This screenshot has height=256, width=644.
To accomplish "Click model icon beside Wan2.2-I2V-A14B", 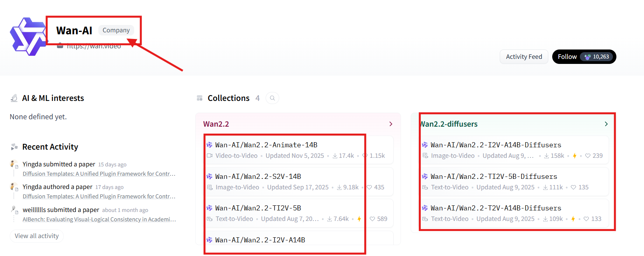I will tap(209, 240).
